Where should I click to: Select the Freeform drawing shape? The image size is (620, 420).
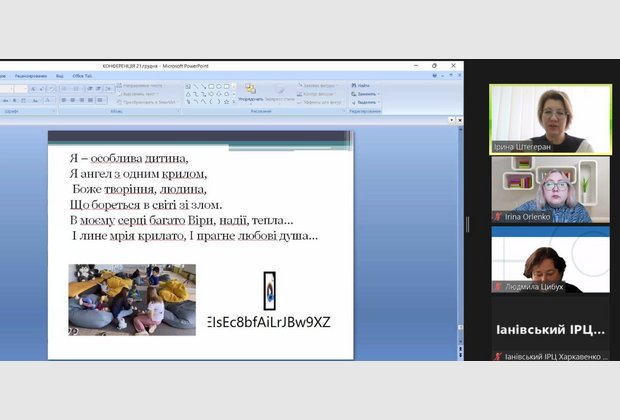188,102
